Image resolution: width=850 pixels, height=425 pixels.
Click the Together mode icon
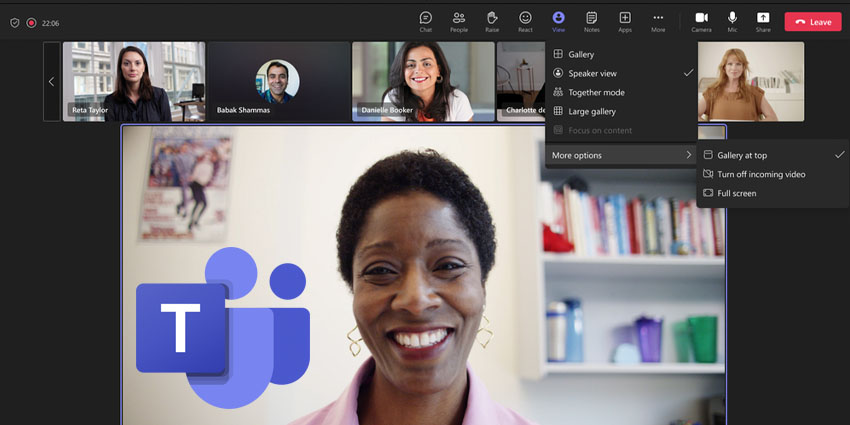click(558, 92)
